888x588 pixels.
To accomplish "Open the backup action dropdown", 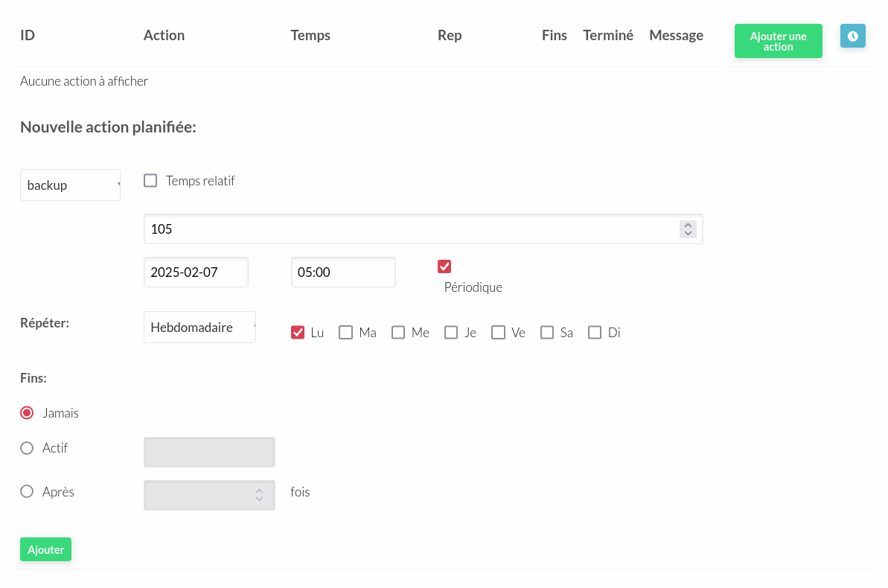I will click(x=70, y=185).
